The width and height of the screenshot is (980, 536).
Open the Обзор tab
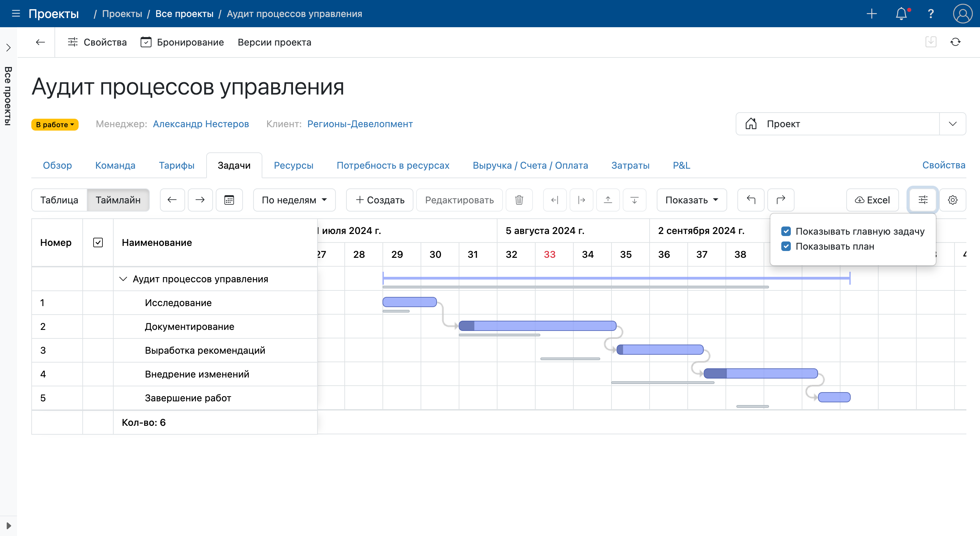pos(57,165)
